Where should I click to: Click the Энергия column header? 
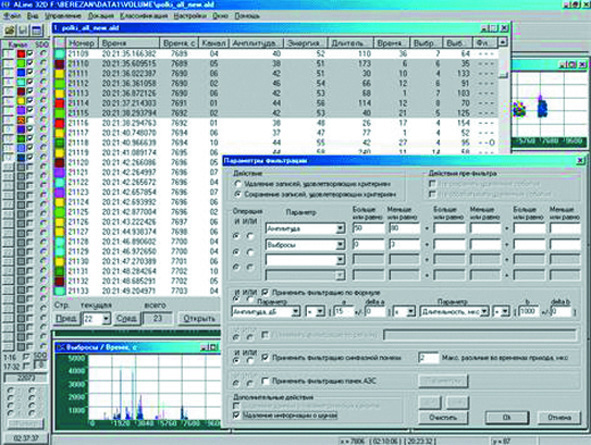(305, 43)
